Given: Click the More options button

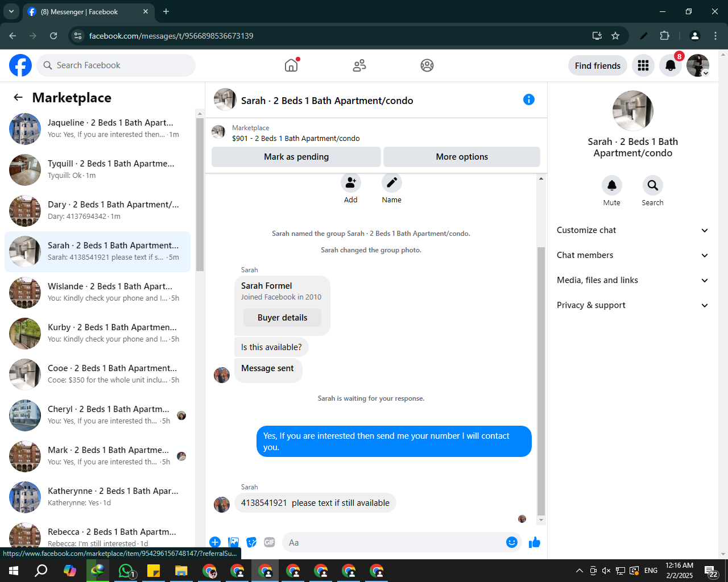Looking at the screenshot, I should click(x=462, y=157).
